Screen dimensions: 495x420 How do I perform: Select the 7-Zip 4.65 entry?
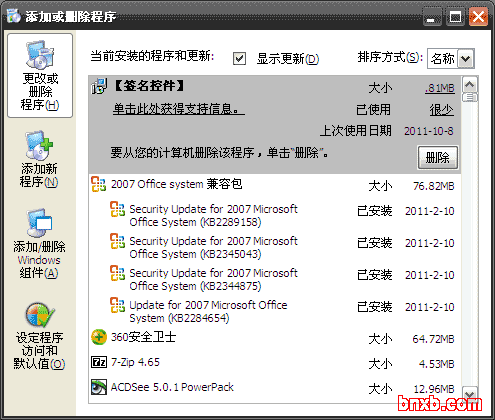click(x=275, y=362)
